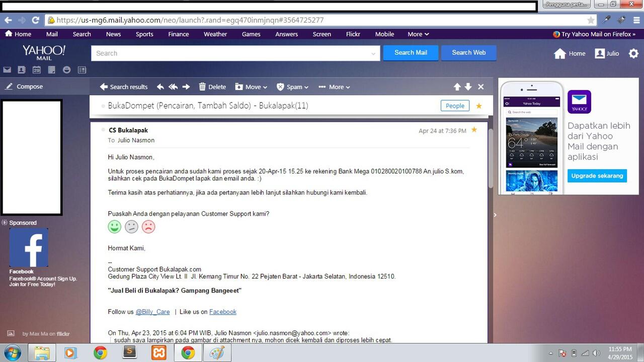Open the Calendar icon showing 29
This screenshot has width=644, height=362.
[x=37, y=70]
